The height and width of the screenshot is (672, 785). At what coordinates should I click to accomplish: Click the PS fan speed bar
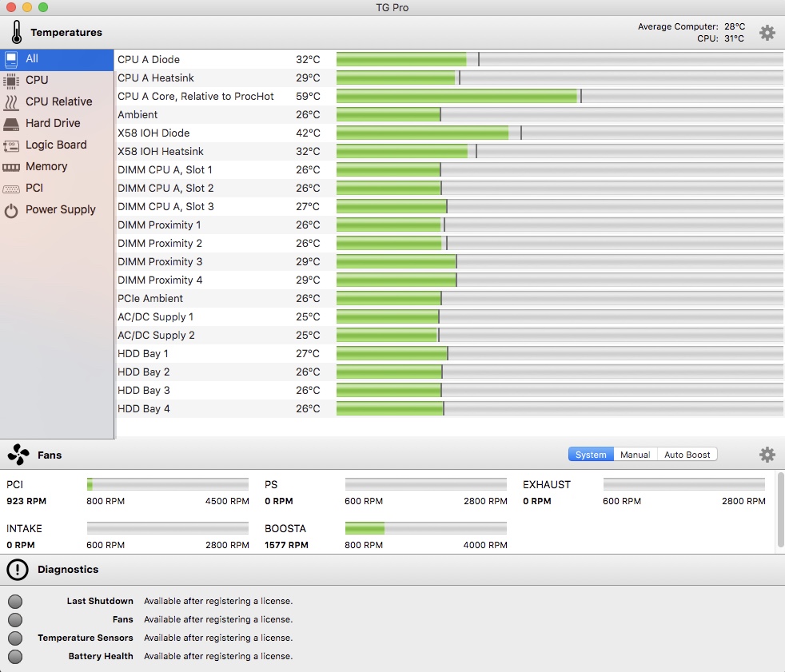[x=426, y=484]
